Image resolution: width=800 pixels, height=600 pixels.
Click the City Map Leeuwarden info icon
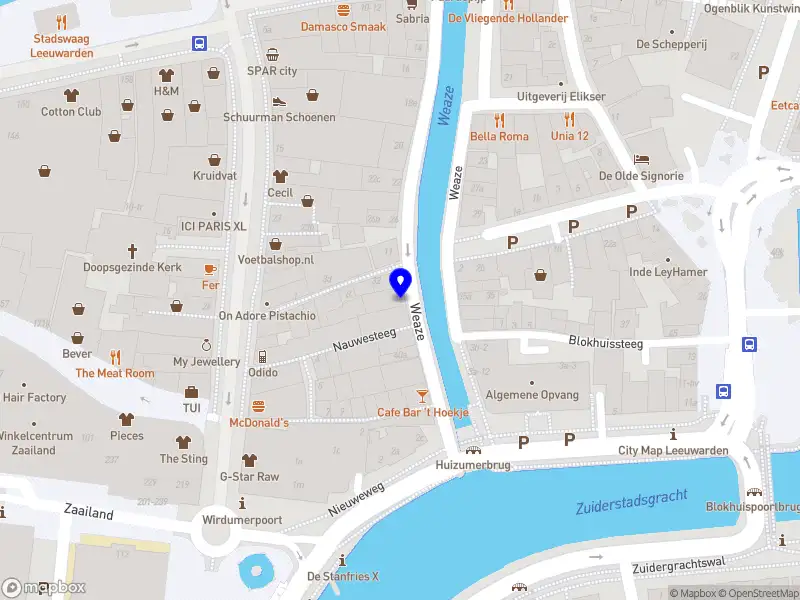click(x=673, y=435)
